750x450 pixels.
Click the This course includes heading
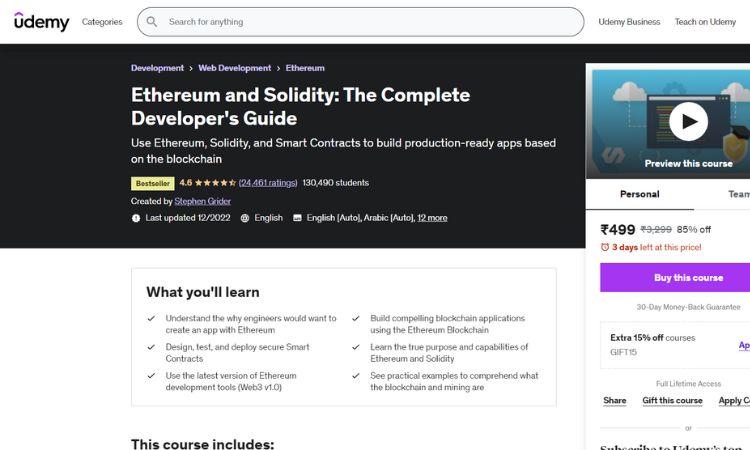(203, 444)
